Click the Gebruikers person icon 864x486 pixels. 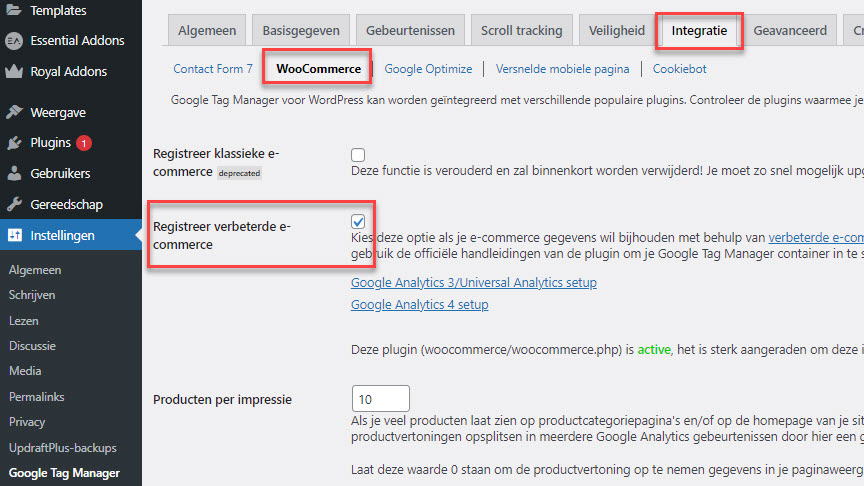(x=14, y=173)
